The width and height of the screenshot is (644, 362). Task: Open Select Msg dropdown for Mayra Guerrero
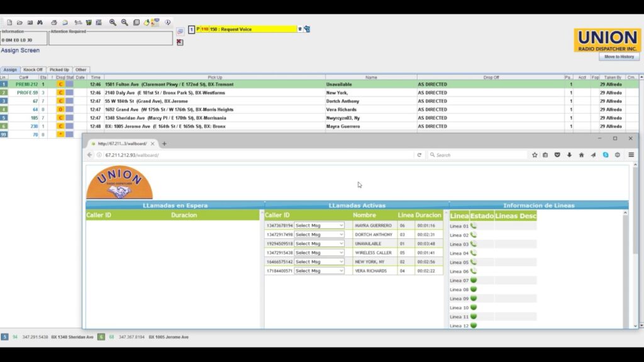click(x=319, y=226)
